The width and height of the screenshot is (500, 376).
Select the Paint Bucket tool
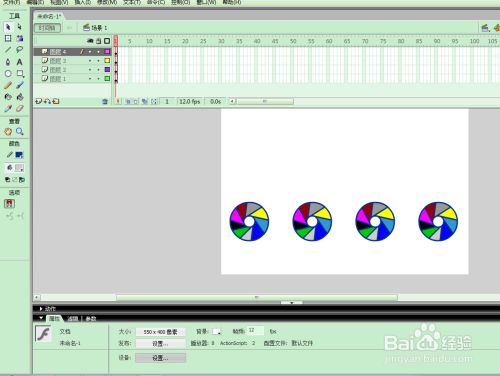pyautogui.click(x=20, y=97)
